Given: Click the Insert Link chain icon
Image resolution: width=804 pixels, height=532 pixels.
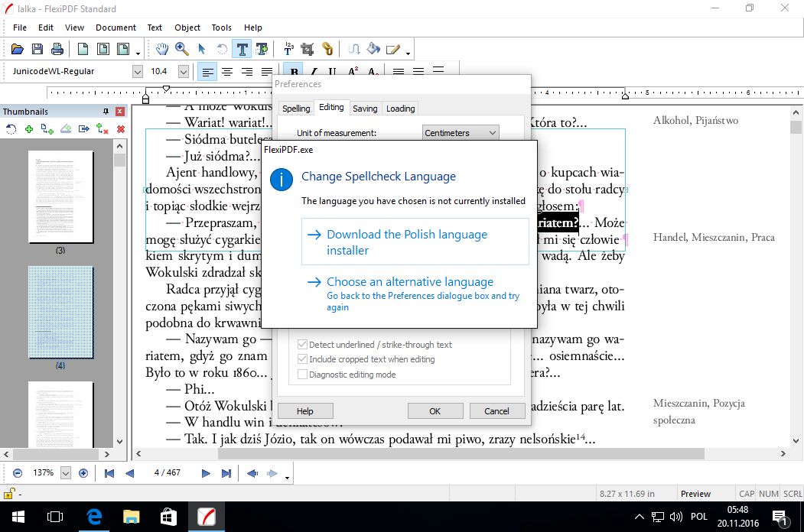Looking at the screenshot, I should pyautogui.click(x=327, y=48).
